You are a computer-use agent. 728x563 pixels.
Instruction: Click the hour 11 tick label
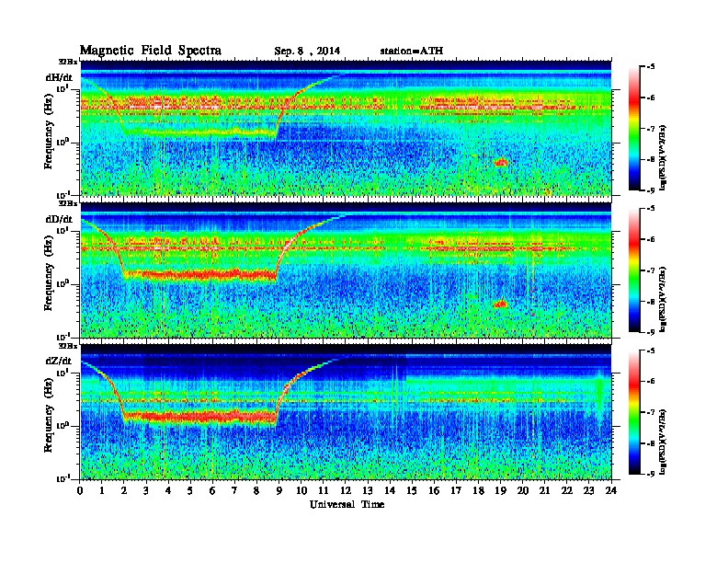[x=324, y=490]
